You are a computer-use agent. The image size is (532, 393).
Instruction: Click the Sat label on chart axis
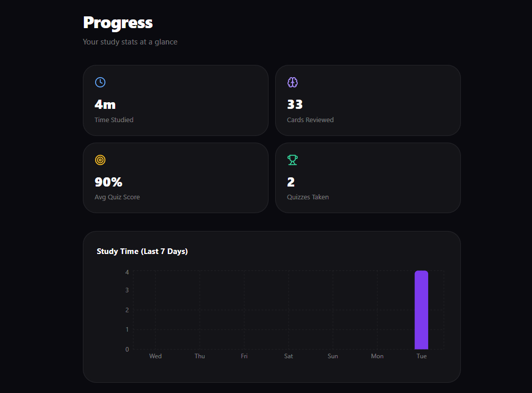(x=289, y=356)
